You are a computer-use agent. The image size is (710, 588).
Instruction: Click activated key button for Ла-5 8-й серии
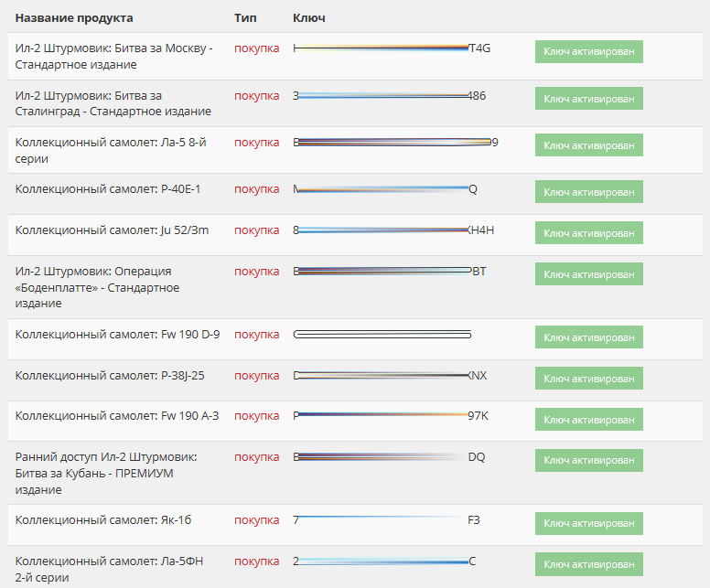(588, 144)
